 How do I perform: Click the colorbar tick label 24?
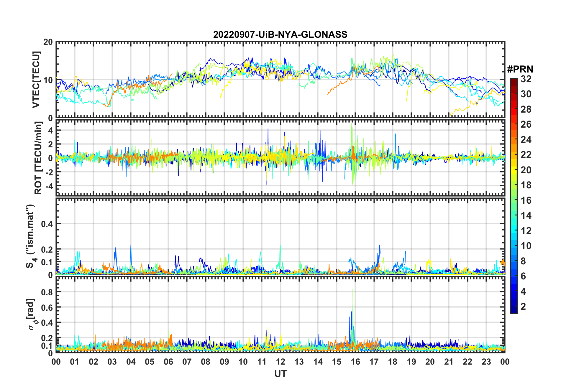(526, 140)
